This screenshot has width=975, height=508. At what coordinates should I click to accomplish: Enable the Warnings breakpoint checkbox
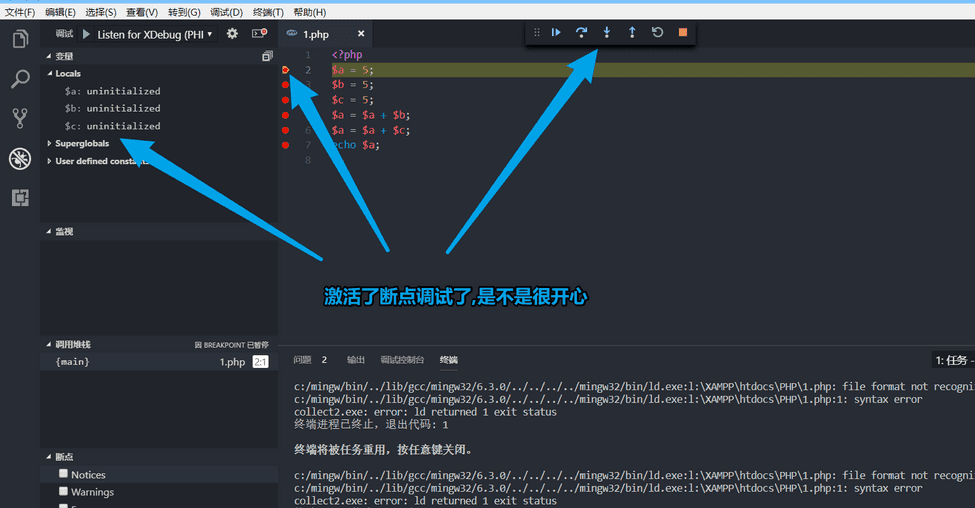pos(64,491)
